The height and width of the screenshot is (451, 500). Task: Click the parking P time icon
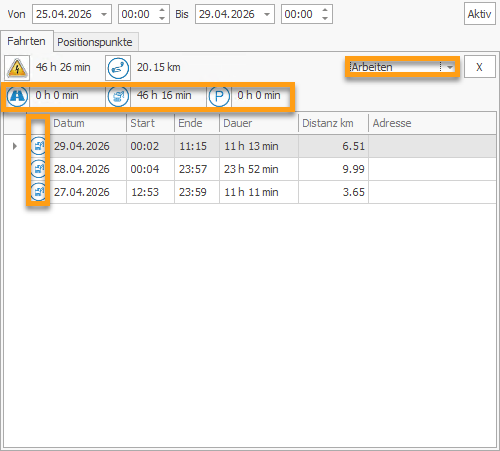pyautogui.click(x=219, y=96)
